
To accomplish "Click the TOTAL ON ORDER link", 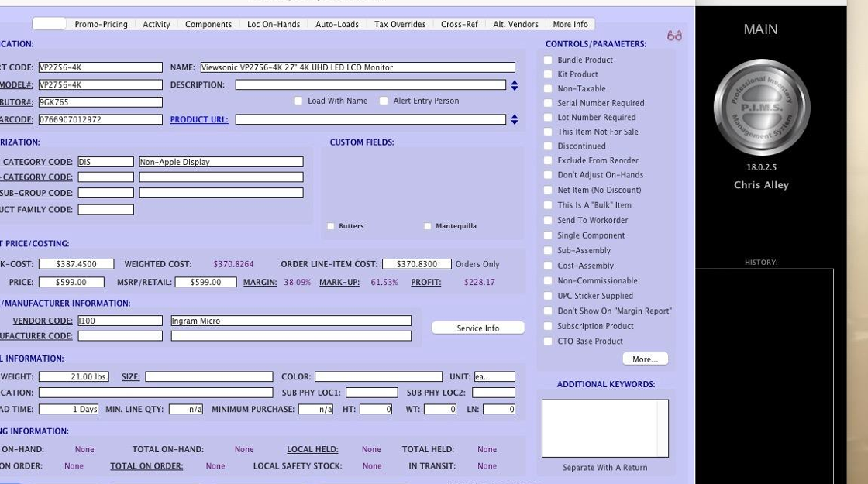I will [146, 466].
